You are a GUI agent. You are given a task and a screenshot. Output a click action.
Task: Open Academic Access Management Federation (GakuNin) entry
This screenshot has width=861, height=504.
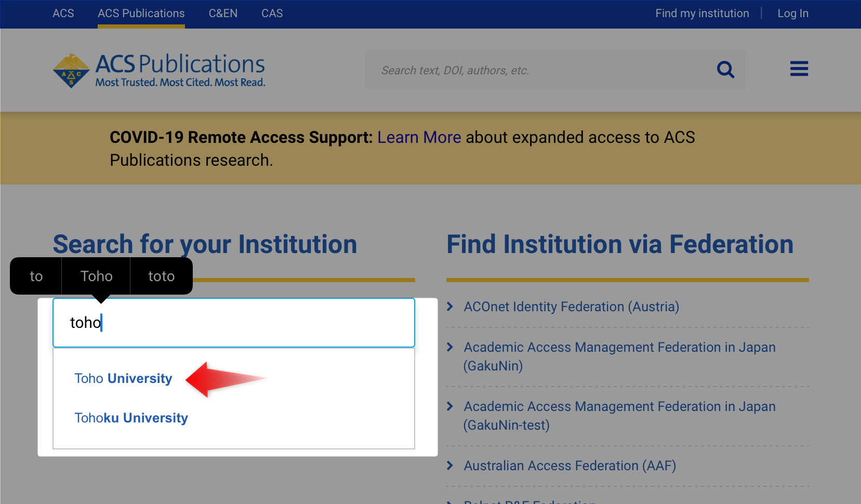[619, 356]
